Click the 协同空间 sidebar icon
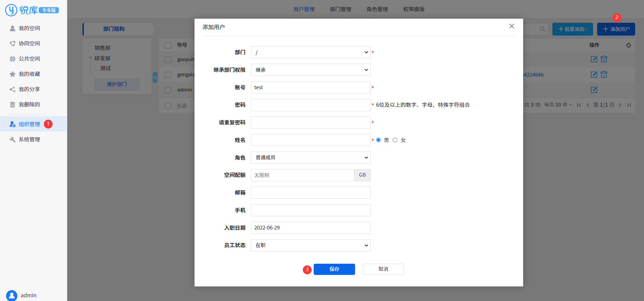Viewport: 644px width, 301px height. click(x=13, y=43)
